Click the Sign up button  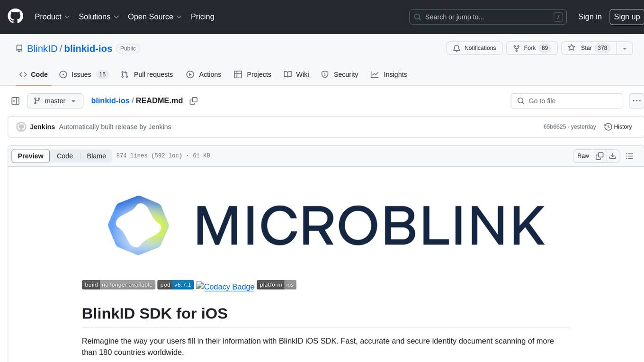click(x=626, y=17)
